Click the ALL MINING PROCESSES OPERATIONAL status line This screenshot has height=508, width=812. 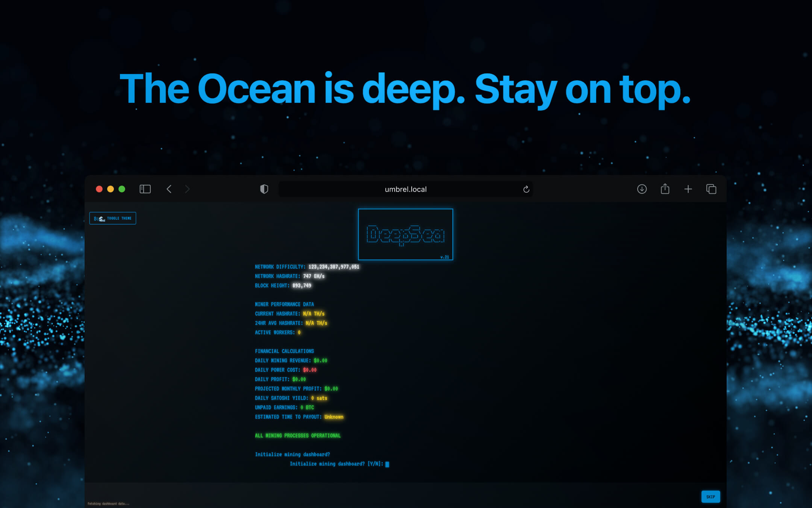297,435
